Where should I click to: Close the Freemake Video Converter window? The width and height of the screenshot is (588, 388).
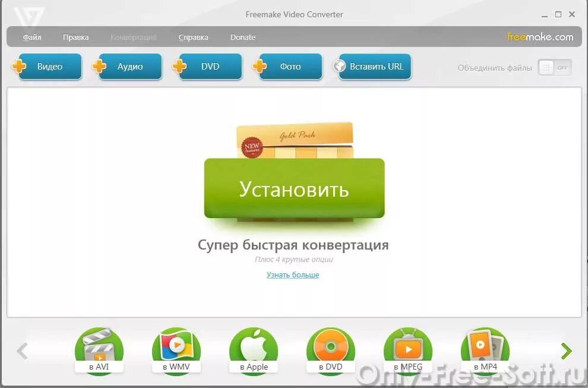point(572,14)
